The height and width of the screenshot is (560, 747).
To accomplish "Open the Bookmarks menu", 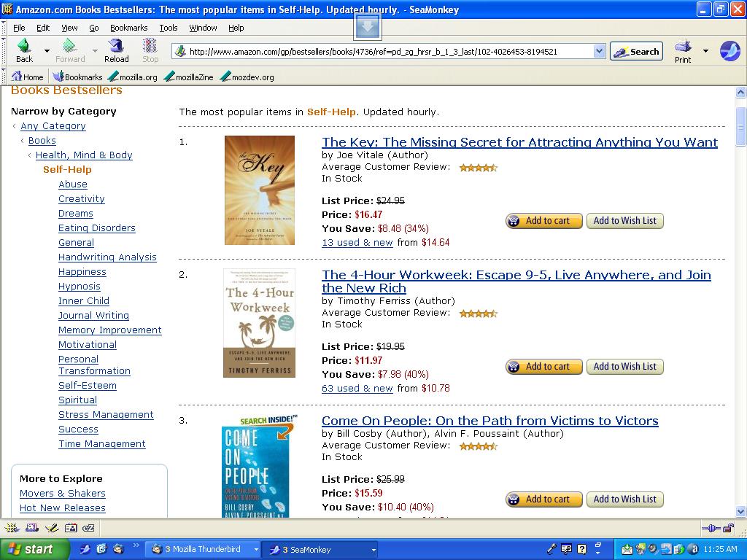I will click(128, 28).
